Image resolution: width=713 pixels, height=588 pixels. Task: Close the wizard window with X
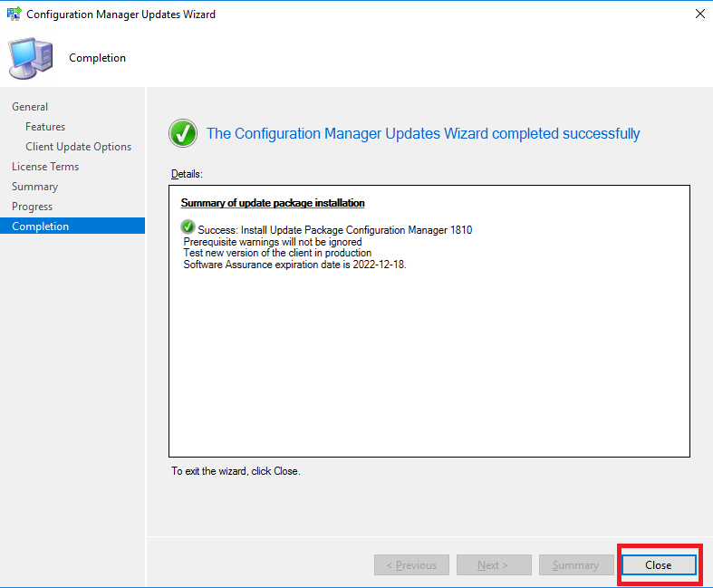coord(699,14)
